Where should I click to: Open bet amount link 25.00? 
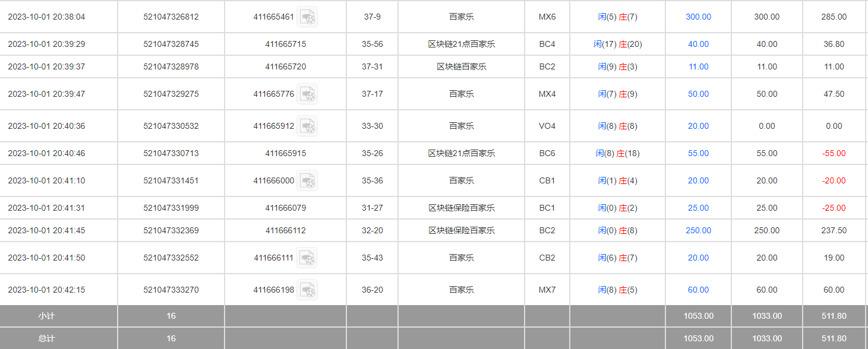point(698,208)
